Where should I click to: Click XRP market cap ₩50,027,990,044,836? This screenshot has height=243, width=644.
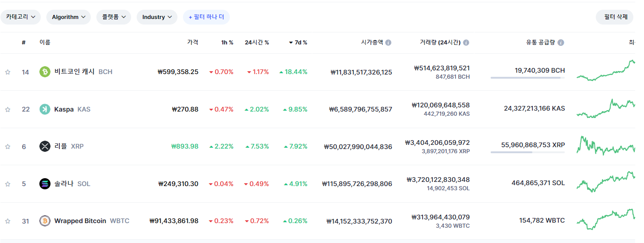358,146
